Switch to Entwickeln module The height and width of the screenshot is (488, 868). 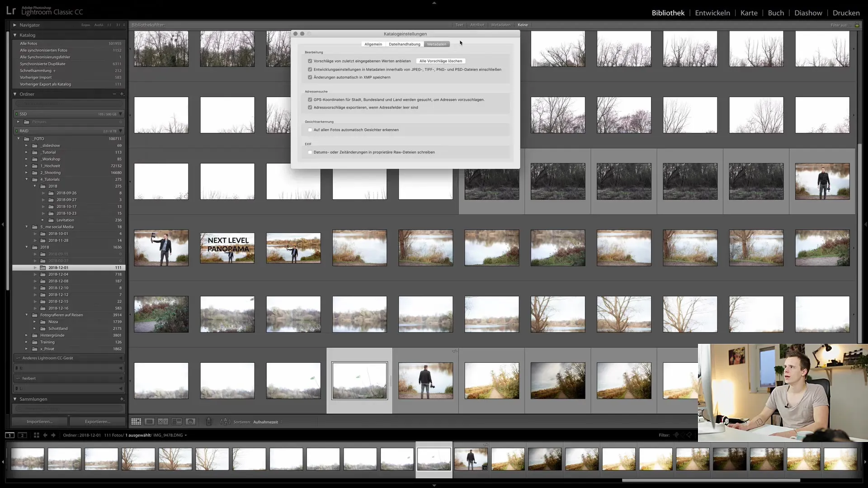(x=712, y=13)
